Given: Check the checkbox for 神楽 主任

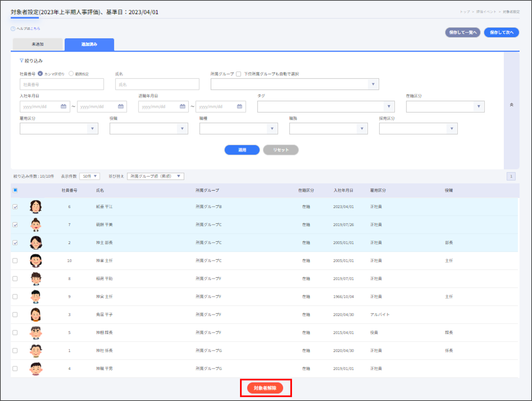Looking at the screenshot, I should point(15,261).
